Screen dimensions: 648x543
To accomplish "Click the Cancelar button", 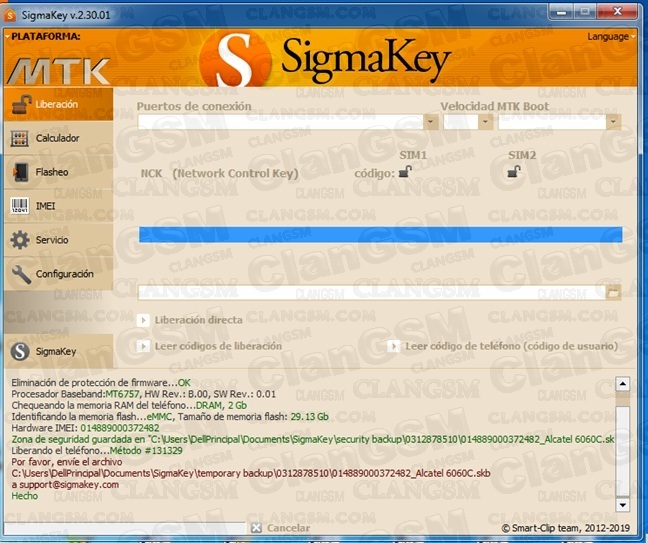I will [x=281, y=528].
